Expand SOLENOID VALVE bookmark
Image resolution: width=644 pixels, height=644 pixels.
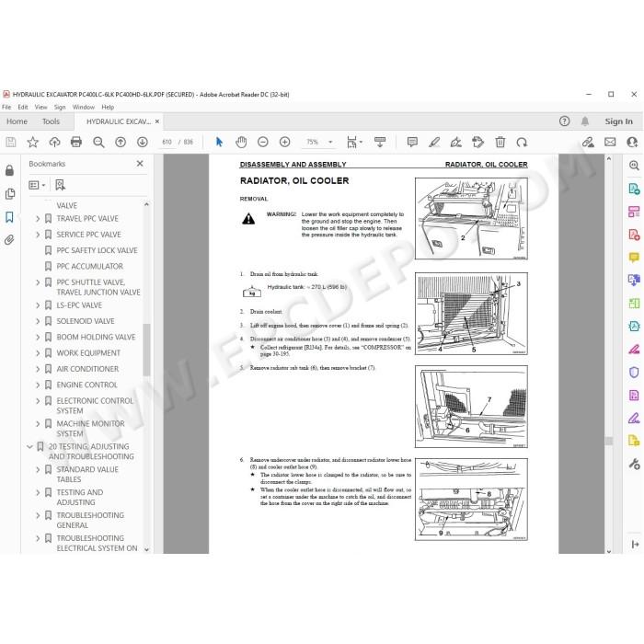tap(38, 321)
